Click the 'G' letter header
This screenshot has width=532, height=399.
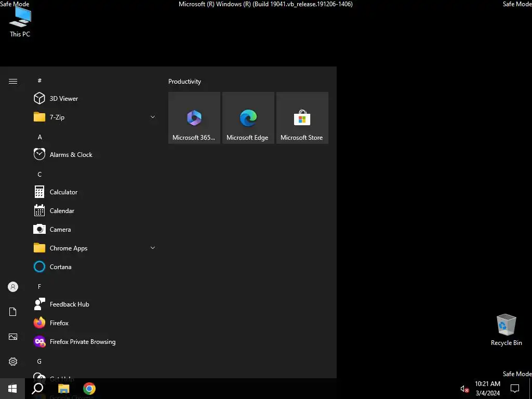coord(39,362)
